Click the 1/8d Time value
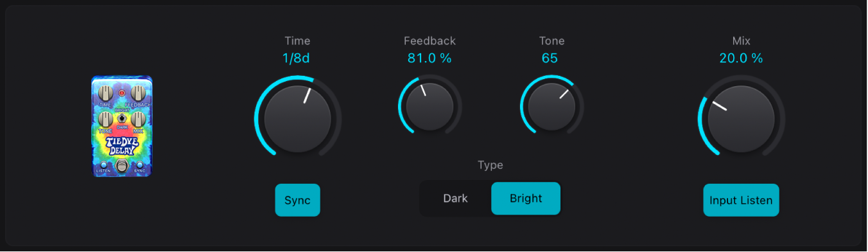Image resolution: width=868 pixels, height=252 pixels. pyautogui.click(x=297, y=58)
